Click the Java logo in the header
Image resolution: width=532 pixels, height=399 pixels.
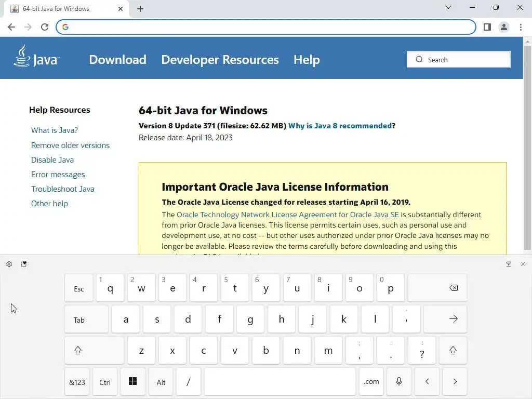tap(37, 56)
